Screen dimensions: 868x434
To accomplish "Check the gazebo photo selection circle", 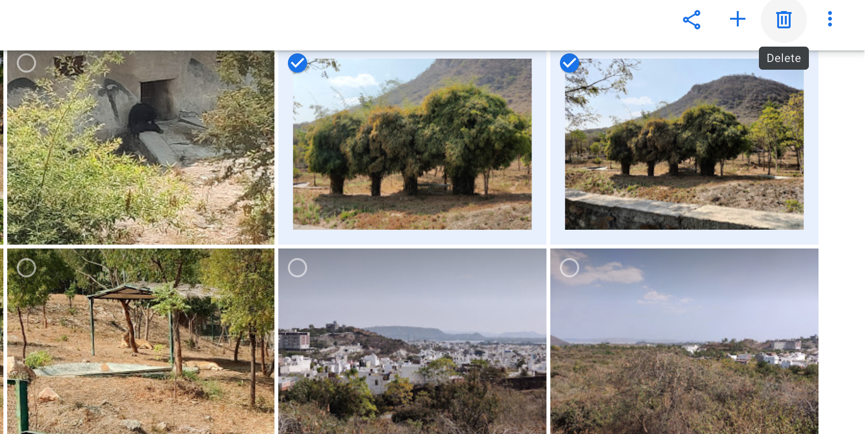I will point(26,268).
